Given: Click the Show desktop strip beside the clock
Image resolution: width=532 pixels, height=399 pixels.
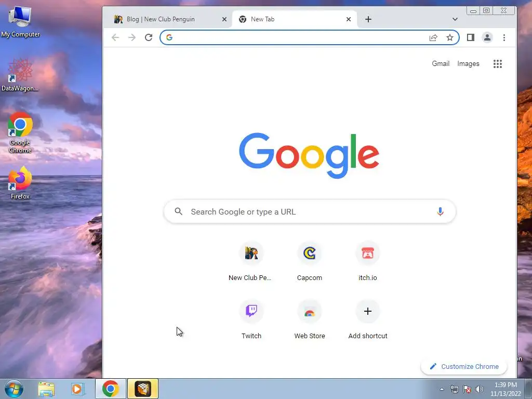Looking at the screenshot, I should pyautogui.click(x=528, y=389).
